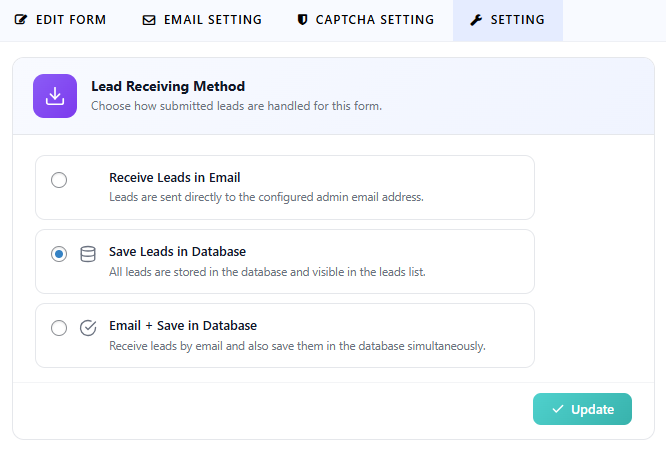Image resolution: width=666 pixels, height=449 pixels.
Task: Click the envelope icon beside Email Setting
Action: click(149, 20)
